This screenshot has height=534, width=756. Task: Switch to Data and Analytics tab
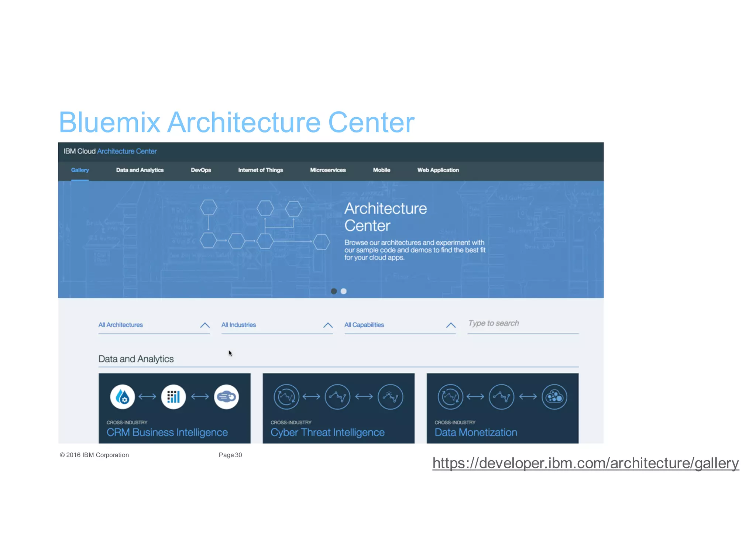(140, 170)
